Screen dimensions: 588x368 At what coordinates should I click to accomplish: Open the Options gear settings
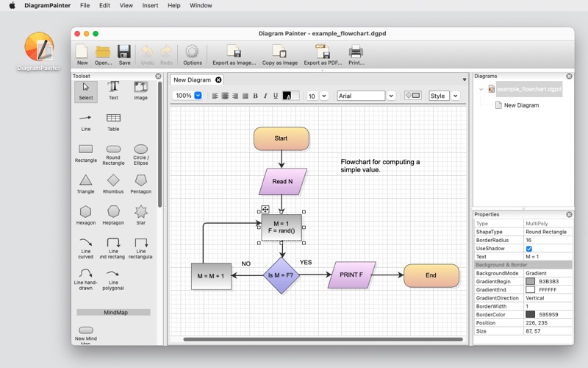(x=193, y=54)
